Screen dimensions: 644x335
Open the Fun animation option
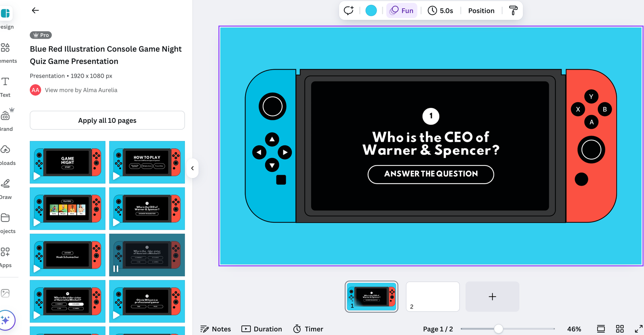(402, 10)
